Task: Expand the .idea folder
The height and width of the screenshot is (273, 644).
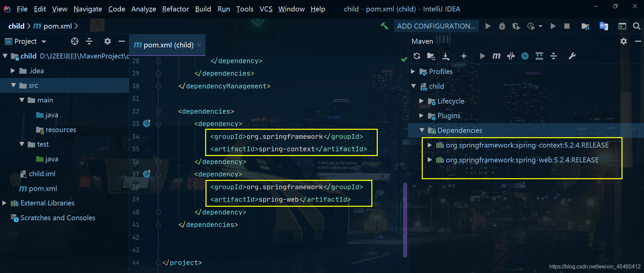Action: click(13, 71)
